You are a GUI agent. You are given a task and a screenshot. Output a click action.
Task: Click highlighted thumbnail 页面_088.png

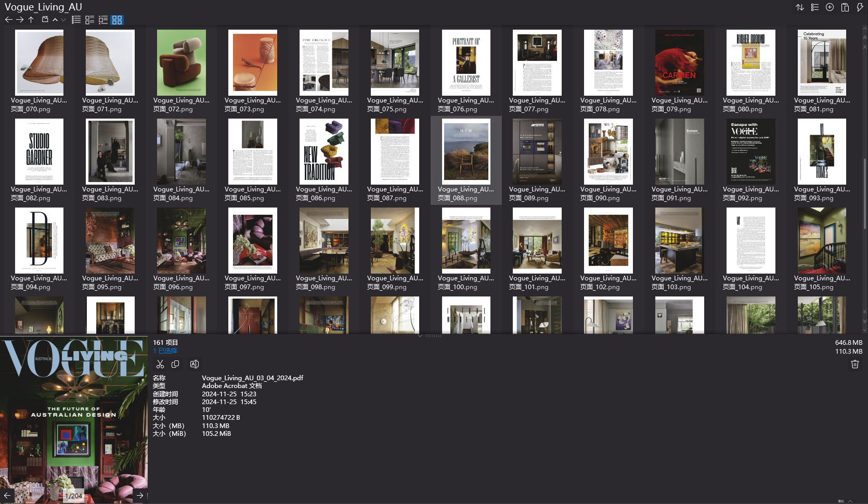(x=466, y=161)
